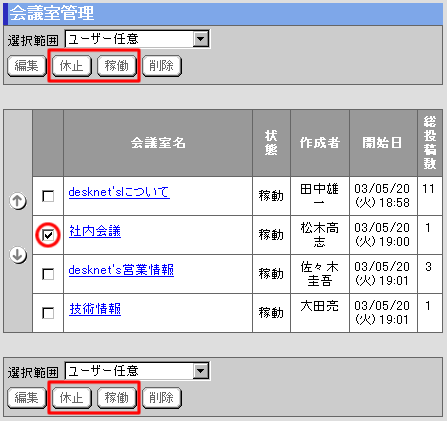The image size is (447, 421).
Task: Tick the desknet's営業情報 checkbox
Action: [48, 274]
